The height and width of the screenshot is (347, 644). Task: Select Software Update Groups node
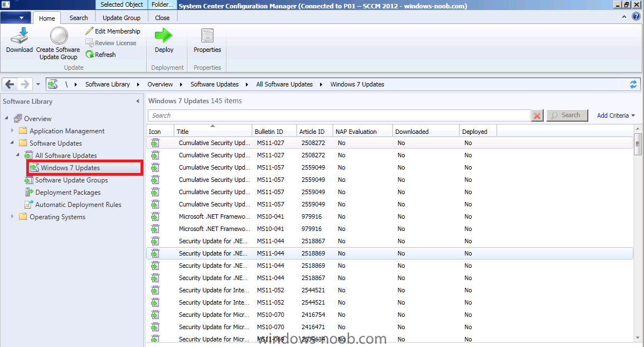(x=71, y=180)
